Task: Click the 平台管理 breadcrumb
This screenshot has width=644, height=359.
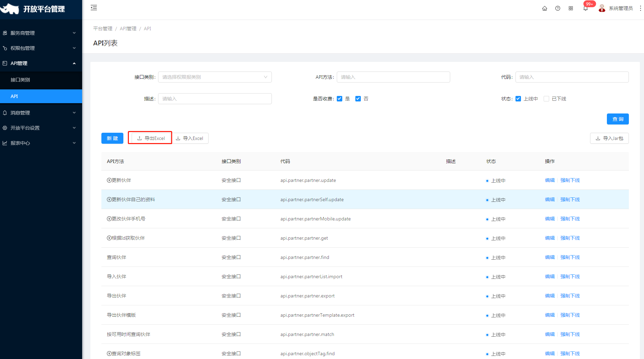Action: click(103, 29)
